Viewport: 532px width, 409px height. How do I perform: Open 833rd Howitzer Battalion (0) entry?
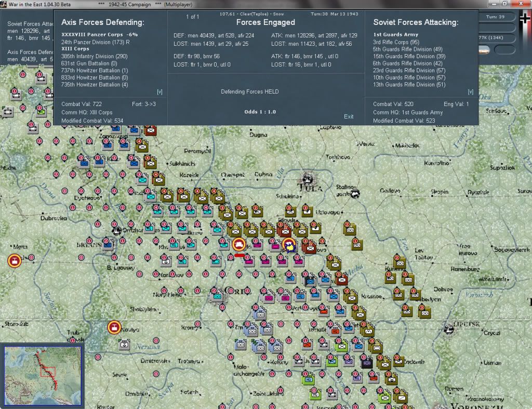[x=95, y=78]
